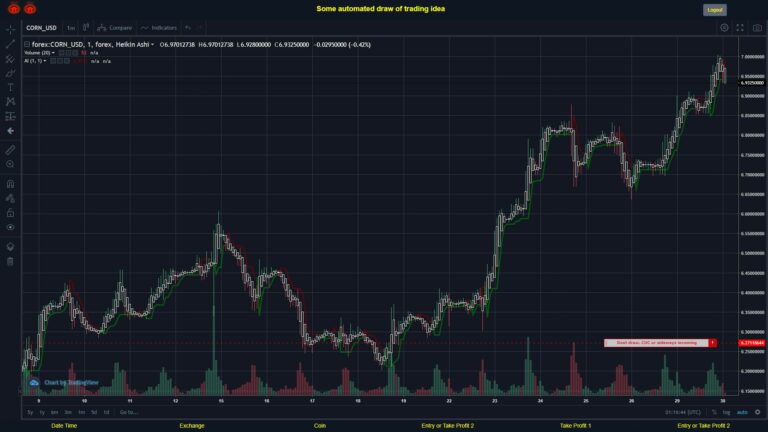Image resolution: width=768 pixels, height=432 pixels.
Task: Toggle fullscreen mode icon
Action: (x=740, y=28)
